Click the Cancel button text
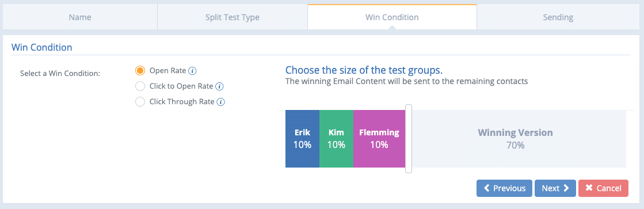644x209 pixels. point(609,188)
